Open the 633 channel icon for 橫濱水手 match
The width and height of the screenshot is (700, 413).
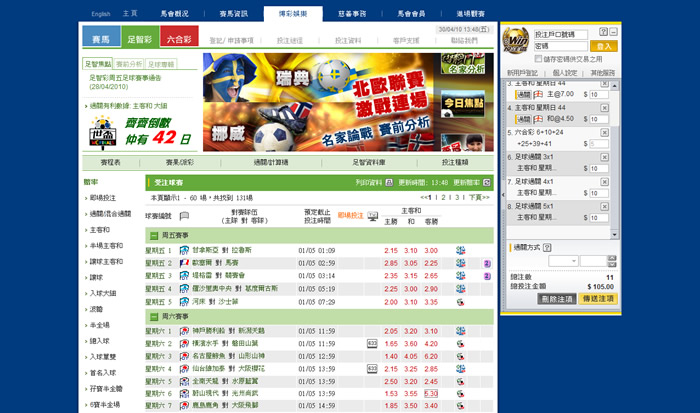tap(372, 343)
